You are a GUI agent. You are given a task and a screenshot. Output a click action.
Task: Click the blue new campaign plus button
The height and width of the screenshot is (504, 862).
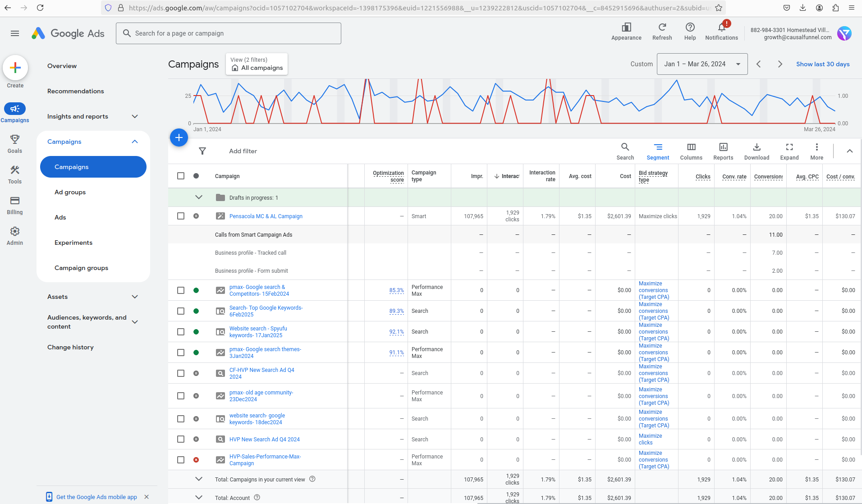click(x=179, y=137)
